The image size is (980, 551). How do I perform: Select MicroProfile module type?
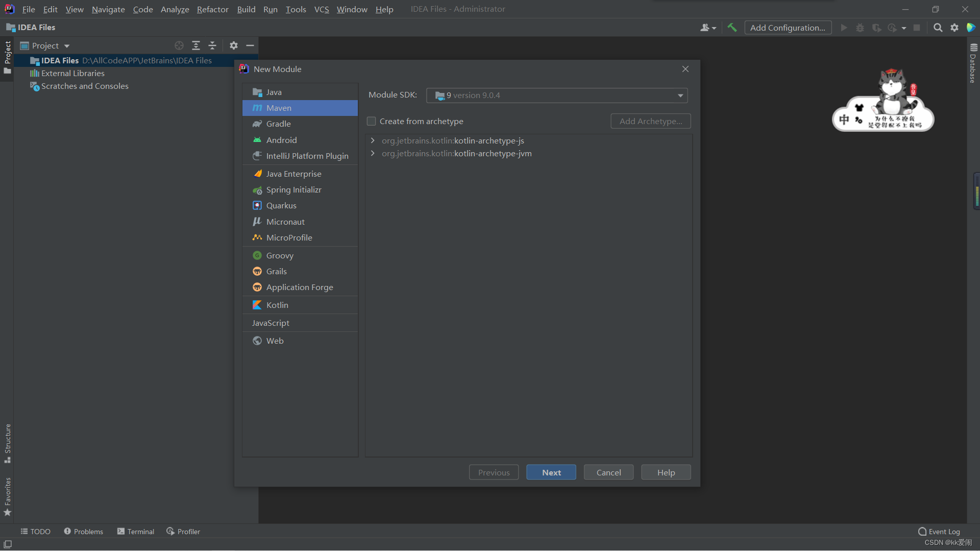click(300, 237)
